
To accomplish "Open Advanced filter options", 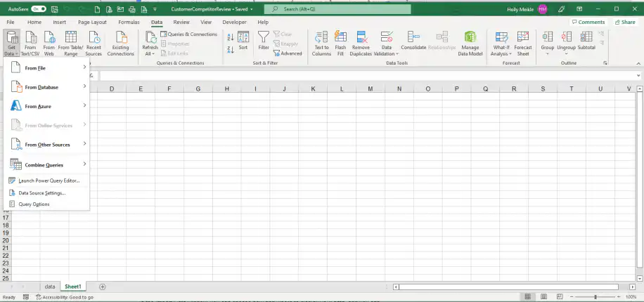I will click(288, 53).
